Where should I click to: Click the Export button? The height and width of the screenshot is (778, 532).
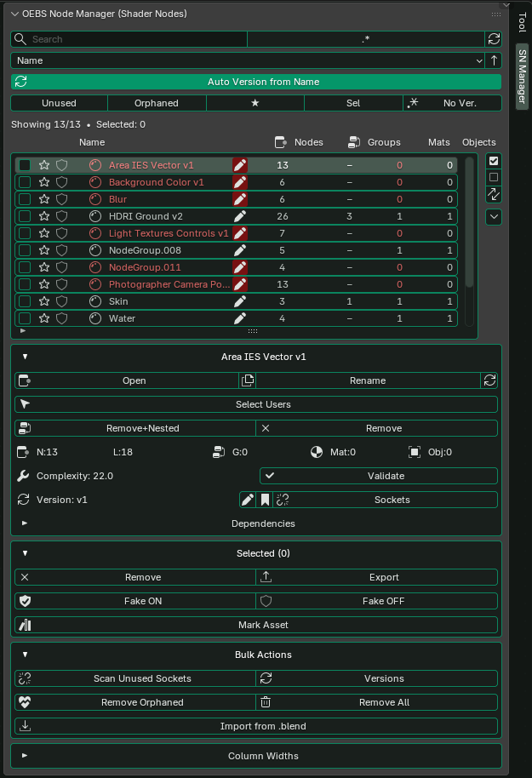coord(377,577)
